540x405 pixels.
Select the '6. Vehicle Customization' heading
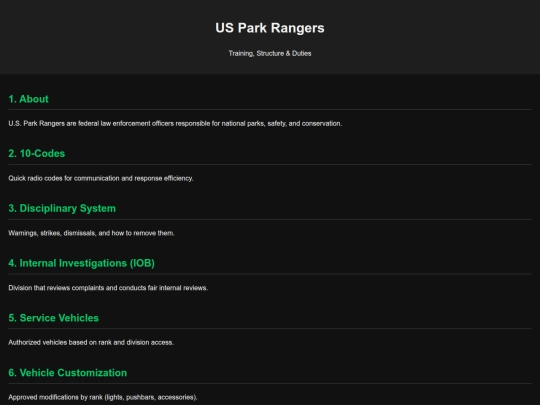tap(68, 373)
